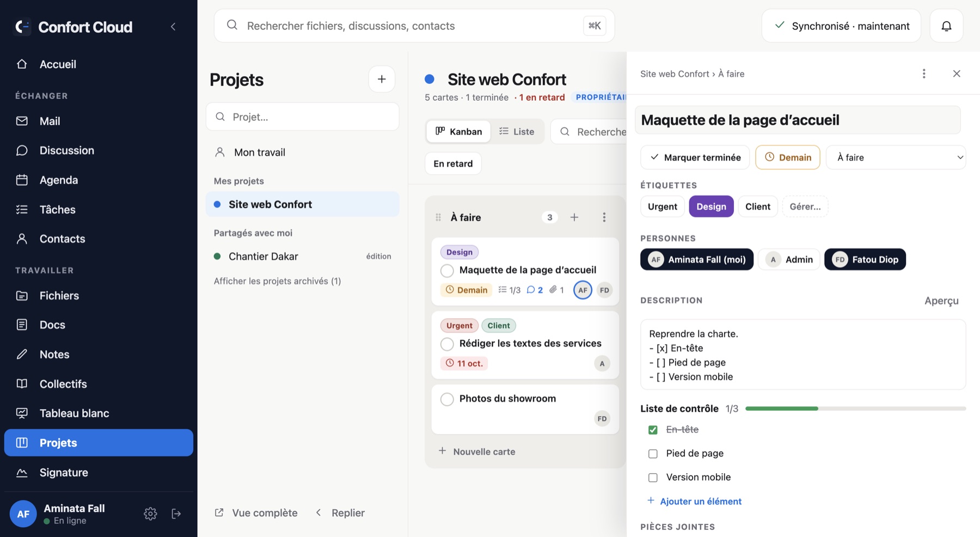Open Mail in the sidebar
Image resolution: width=980 pixels, height=537 pixels.
pyautogui.click(x=99, y=121)
